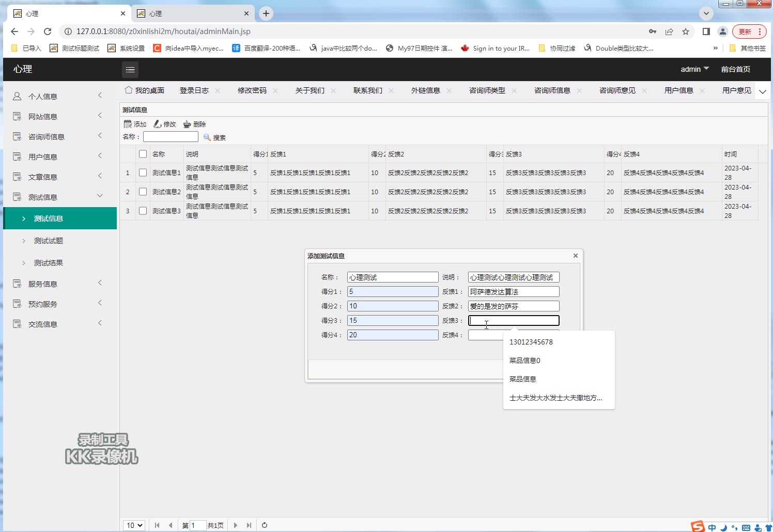Open the tab overflow dropdown arrow
The height and width of the screenshot is (532, 773).
763,91
